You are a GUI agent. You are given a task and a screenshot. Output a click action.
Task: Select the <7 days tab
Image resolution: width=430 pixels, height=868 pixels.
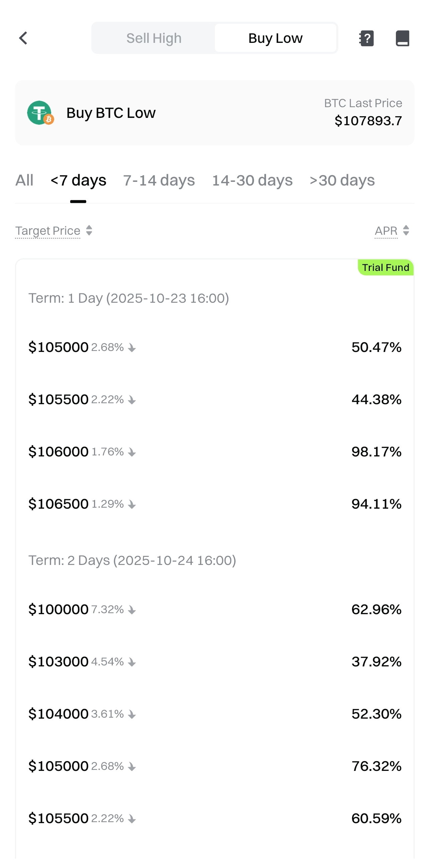coord(78,180)
